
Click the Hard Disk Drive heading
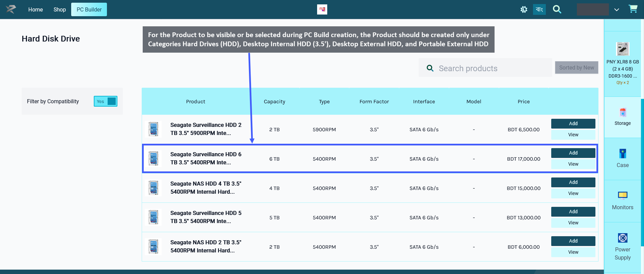pos(51,39)
